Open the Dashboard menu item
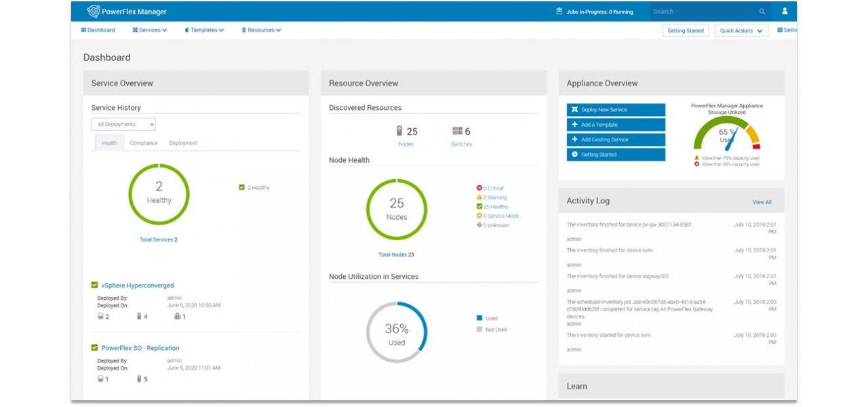The height and width of the screenshot is (407, 868). [98, 31]
